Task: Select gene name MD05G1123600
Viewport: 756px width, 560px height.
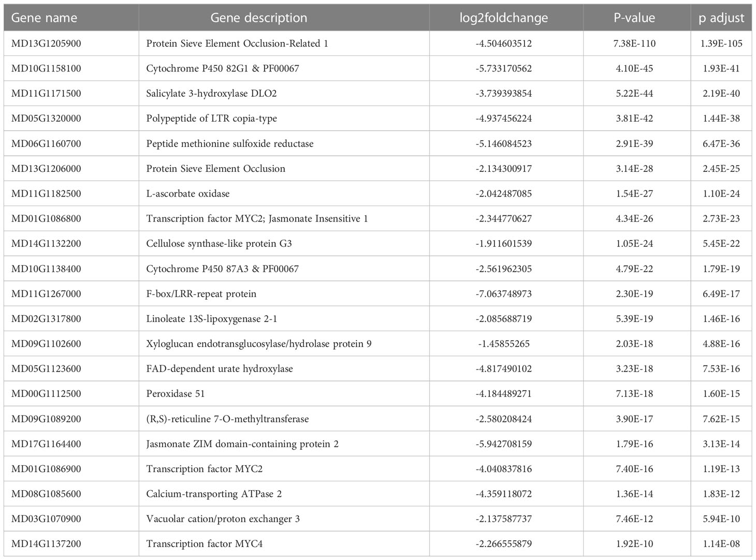Action: point(46,369)
